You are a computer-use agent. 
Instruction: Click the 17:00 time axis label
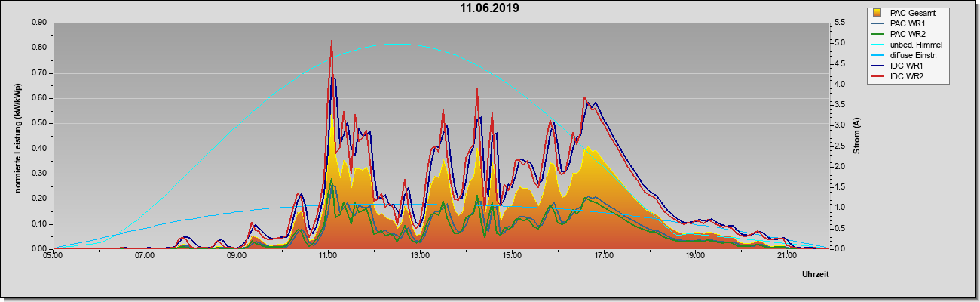click(603, 256)
